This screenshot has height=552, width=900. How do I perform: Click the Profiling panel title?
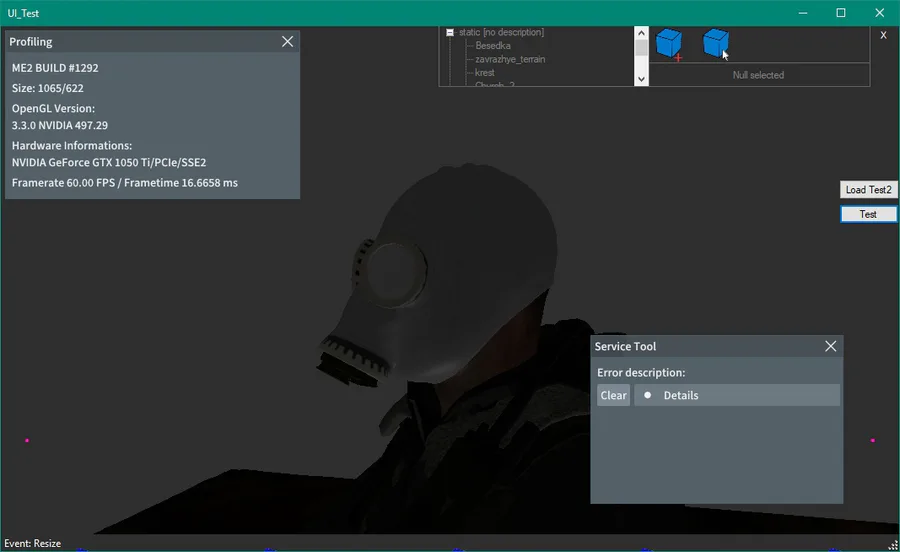30,41
